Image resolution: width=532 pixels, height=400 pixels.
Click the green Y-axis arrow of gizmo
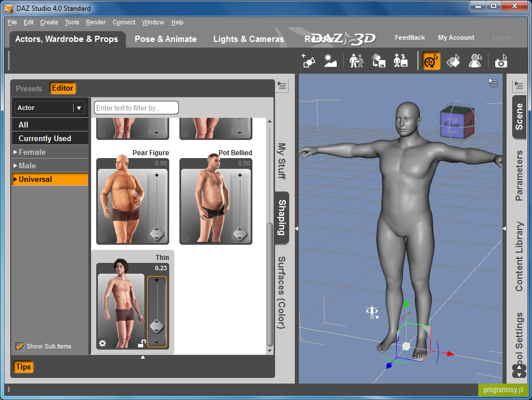point(406,302)
